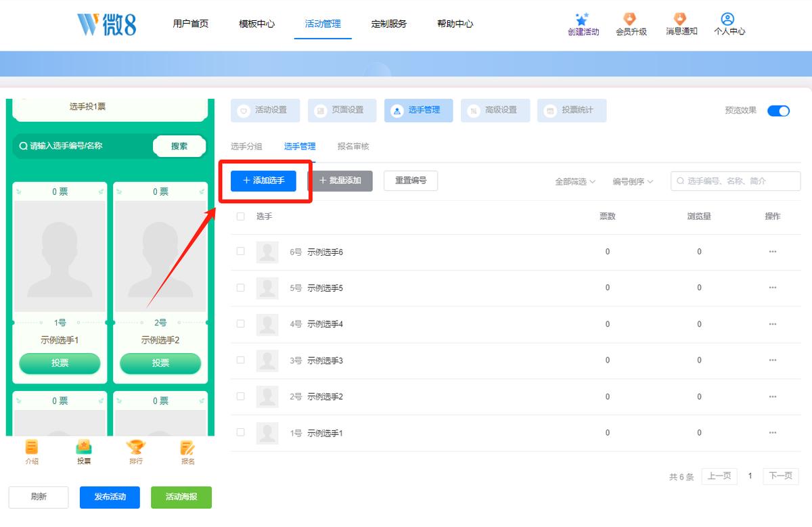The image size is (812, 527).
Task: Click avatar icon of 示例选手4
Action: point(267,324)
